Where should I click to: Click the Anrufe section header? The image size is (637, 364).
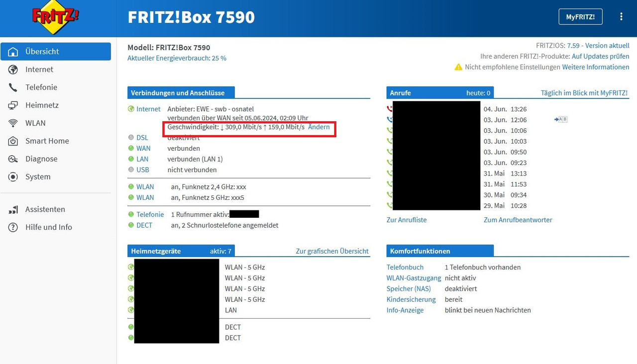pyautogui.click(x=440, y=93)
